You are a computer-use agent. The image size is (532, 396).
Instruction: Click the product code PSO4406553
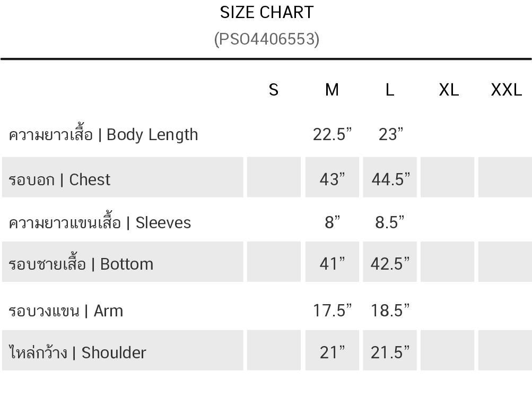pyautogui.click(x=267, y=39)
